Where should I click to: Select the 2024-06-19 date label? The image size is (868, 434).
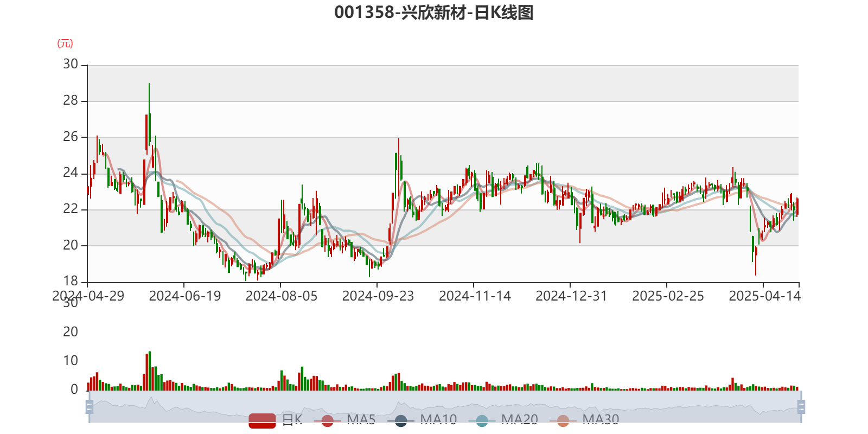(185, 296)
